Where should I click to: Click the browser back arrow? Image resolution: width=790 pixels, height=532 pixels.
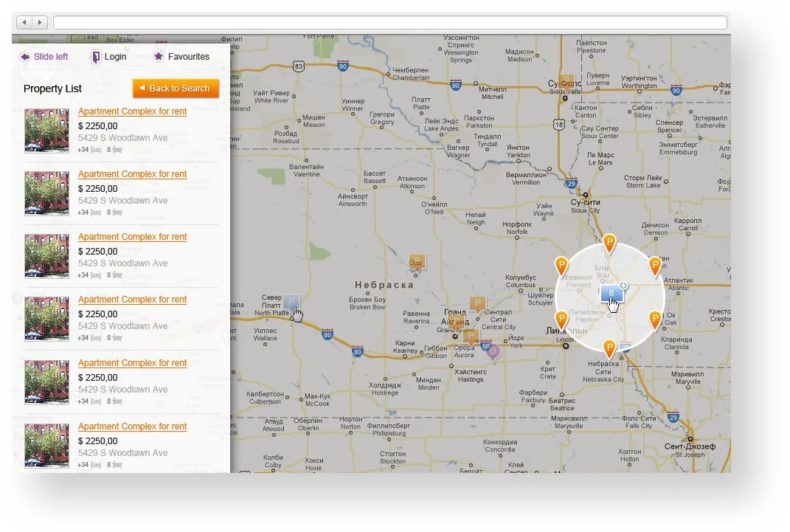[x=24, y=22]
